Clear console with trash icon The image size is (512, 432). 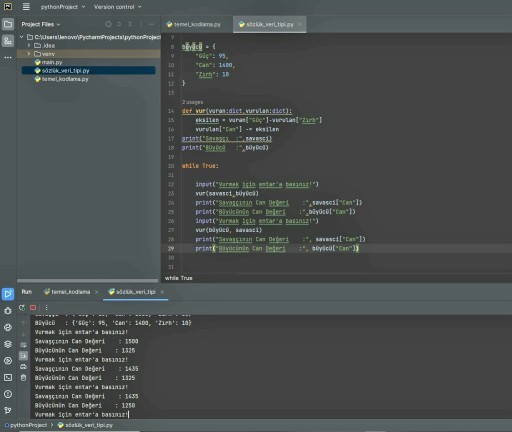[x=23, y=378]
